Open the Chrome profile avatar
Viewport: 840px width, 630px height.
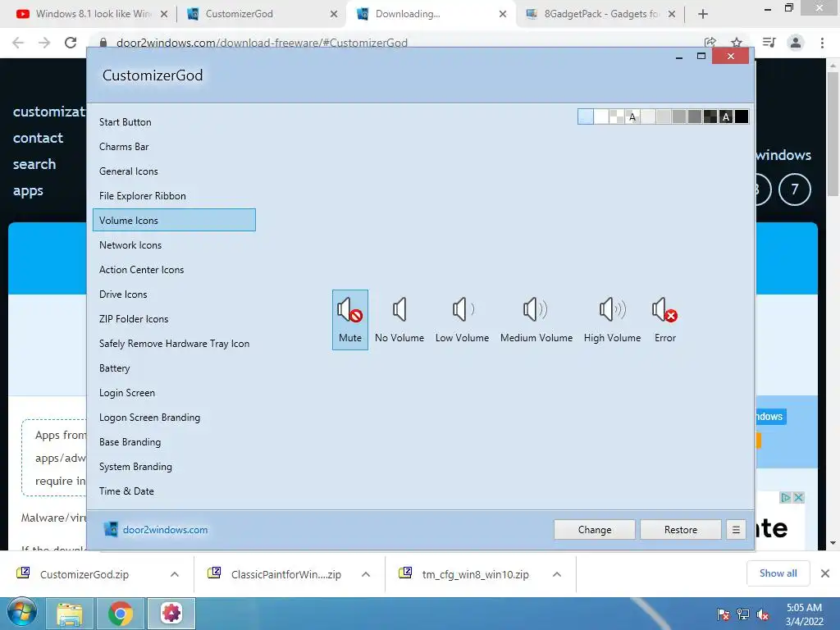tap(796, 43)
